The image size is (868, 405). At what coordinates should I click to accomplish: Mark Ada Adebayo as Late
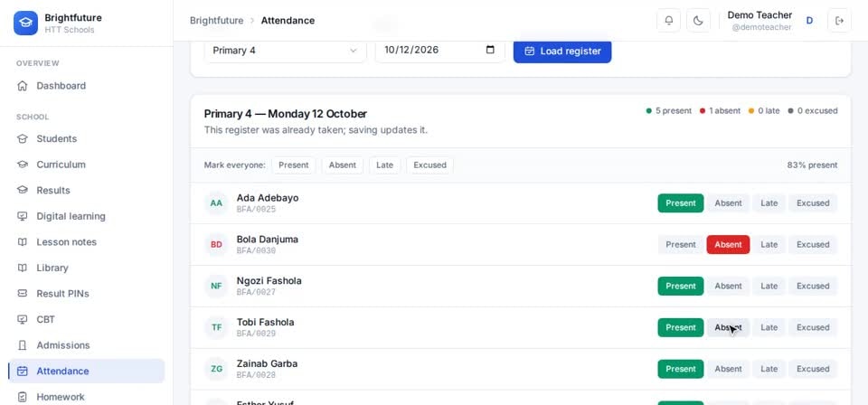point(769,203)
